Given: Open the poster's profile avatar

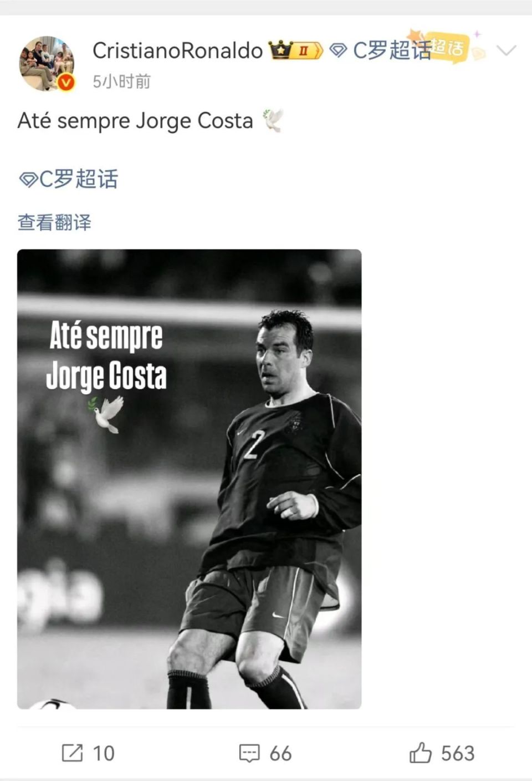Looking at the screenshot, I should coord(47,63).
